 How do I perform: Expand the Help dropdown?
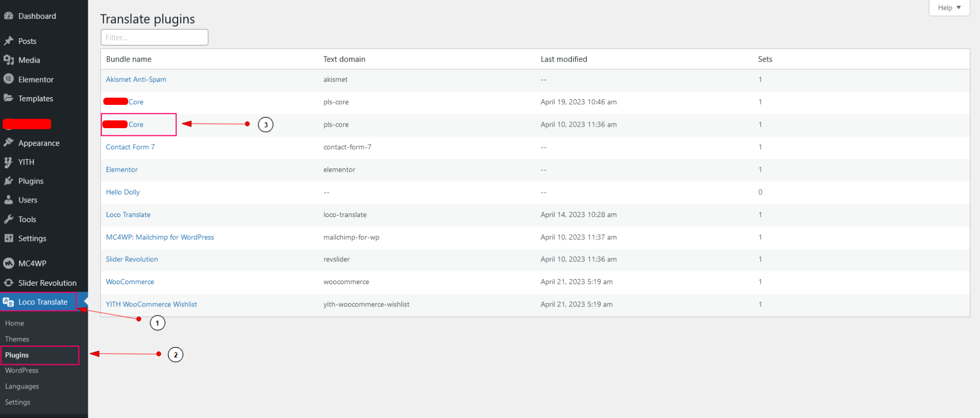click(x=949, y=8)
